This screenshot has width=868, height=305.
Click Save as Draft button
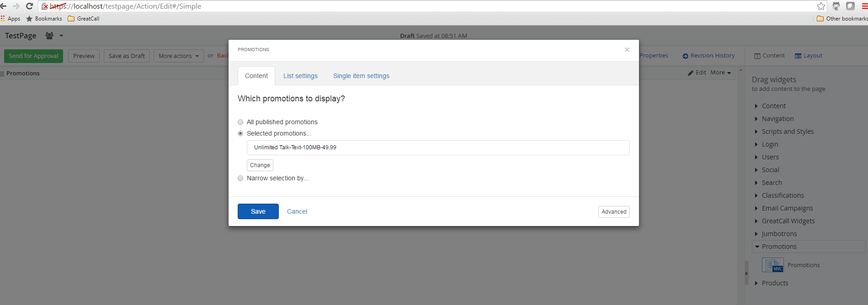pyautogui.click(x=127, y=56)
